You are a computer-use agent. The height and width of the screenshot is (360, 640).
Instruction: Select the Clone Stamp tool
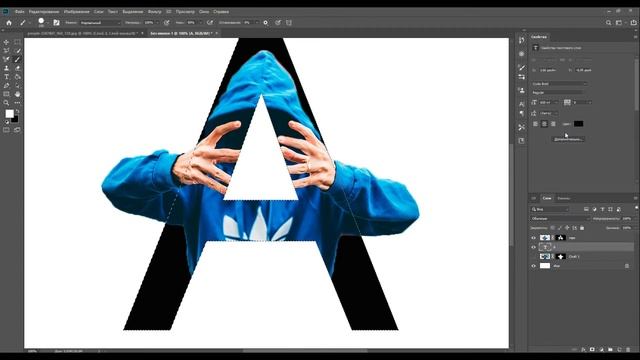point(6,68)
